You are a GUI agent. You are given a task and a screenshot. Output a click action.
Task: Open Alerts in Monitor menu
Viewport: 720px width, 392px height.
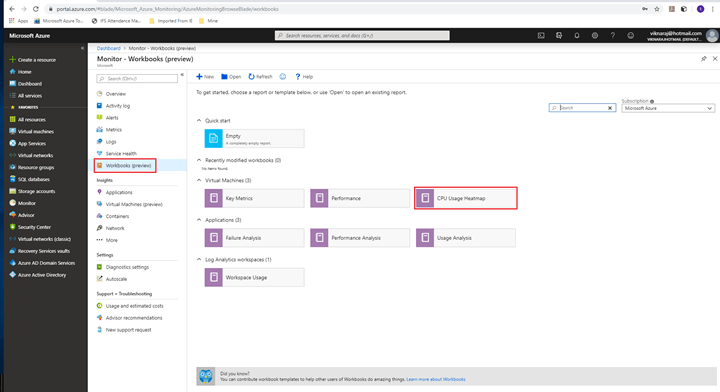click(x=107, y=118)
